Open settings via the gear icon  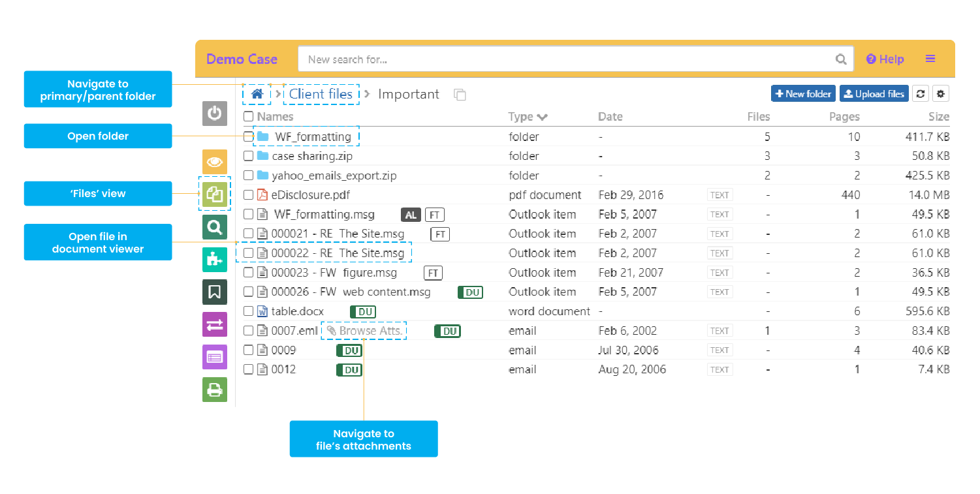click(x=941, y=93)
